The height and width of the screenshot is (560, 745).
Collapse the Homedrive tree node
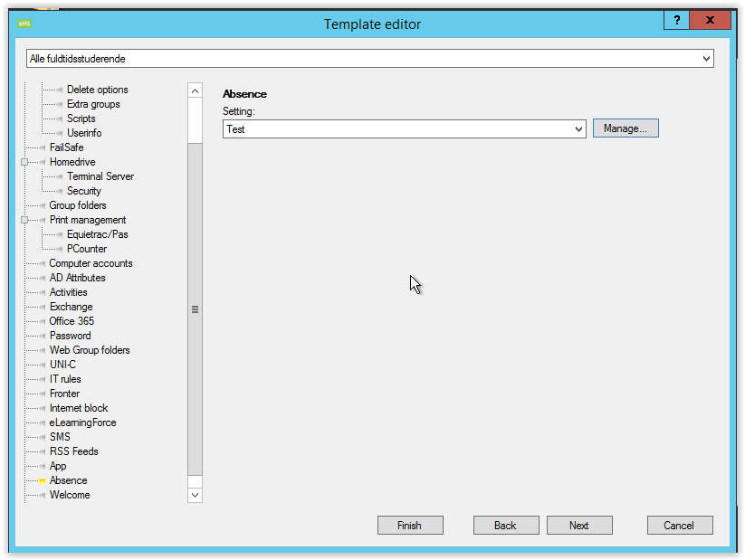pos(24,162)
